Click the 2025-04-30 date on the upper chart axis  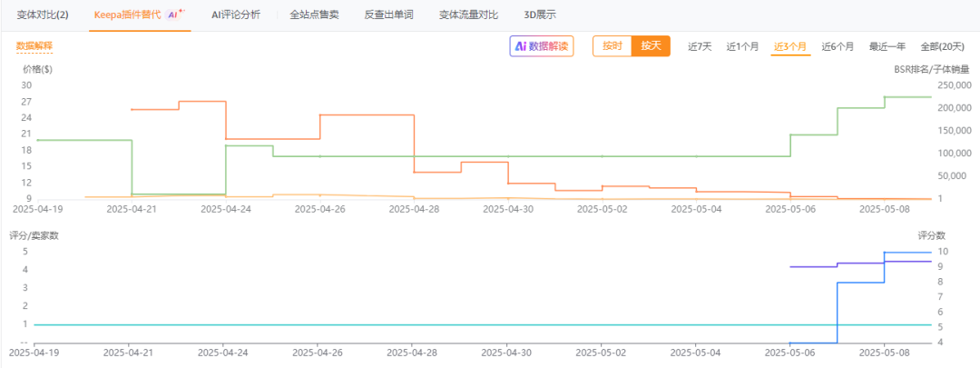click(x=507, y=208)
